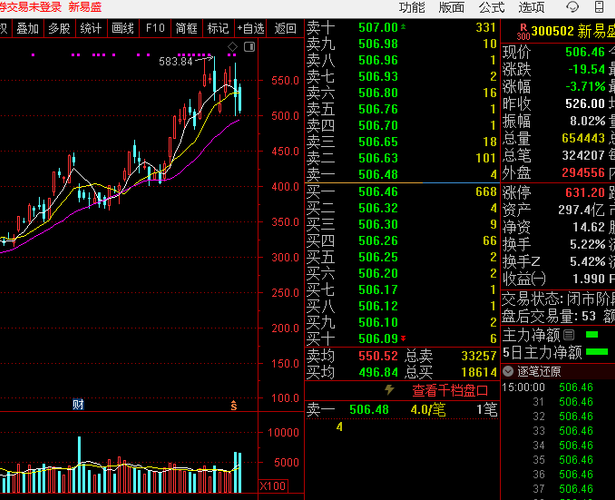
Task: Open the 功能 menu
Action: pos(412,7)
